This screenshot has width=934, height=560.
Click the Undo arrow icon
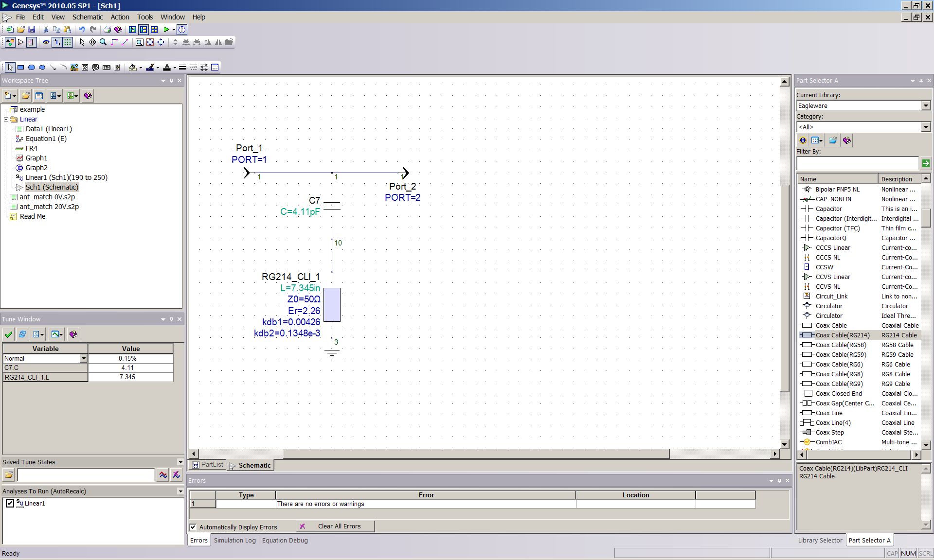[x=82, y=30]
